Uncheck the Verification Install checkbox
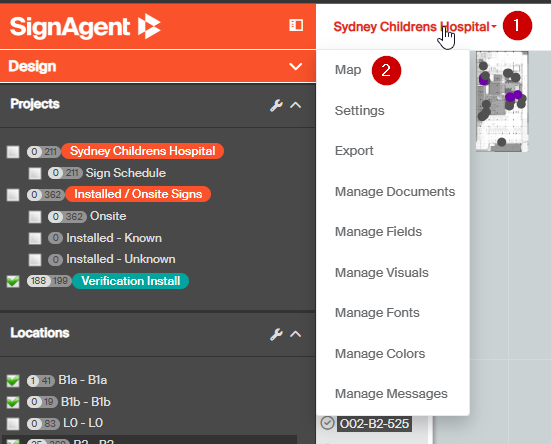The height and width of the screenshot is (444, 551). (13, 281)
